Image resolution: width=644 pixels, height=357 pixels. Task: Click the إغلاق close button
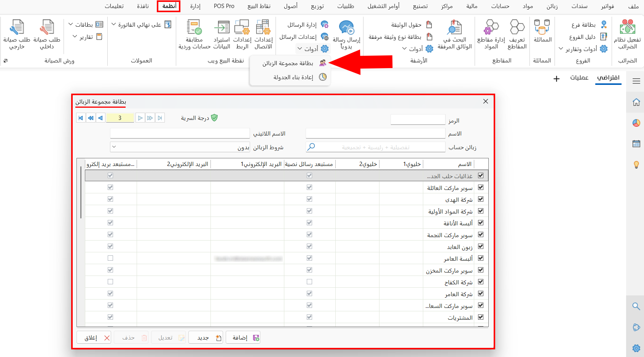[94, 338]
